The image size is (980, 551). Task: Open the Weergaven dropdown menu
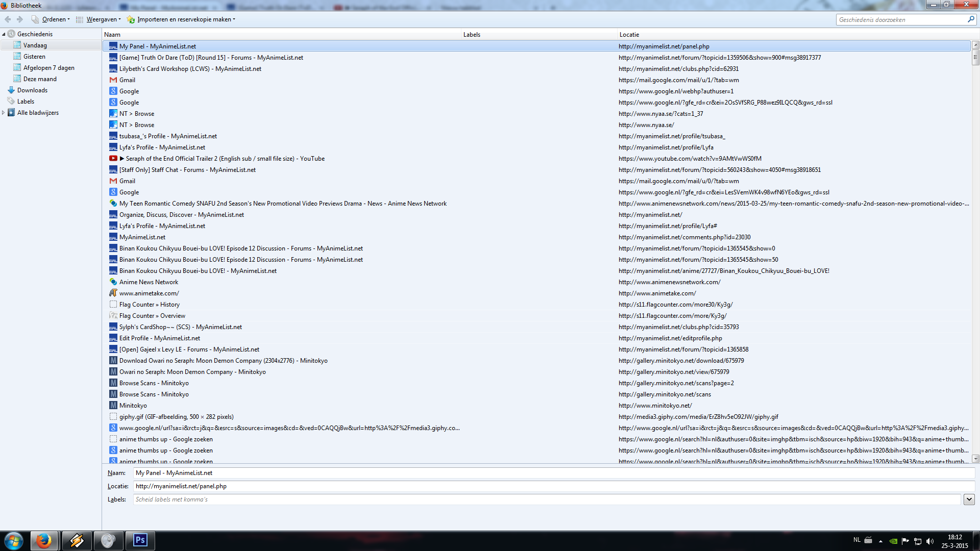tap(103, 19)
